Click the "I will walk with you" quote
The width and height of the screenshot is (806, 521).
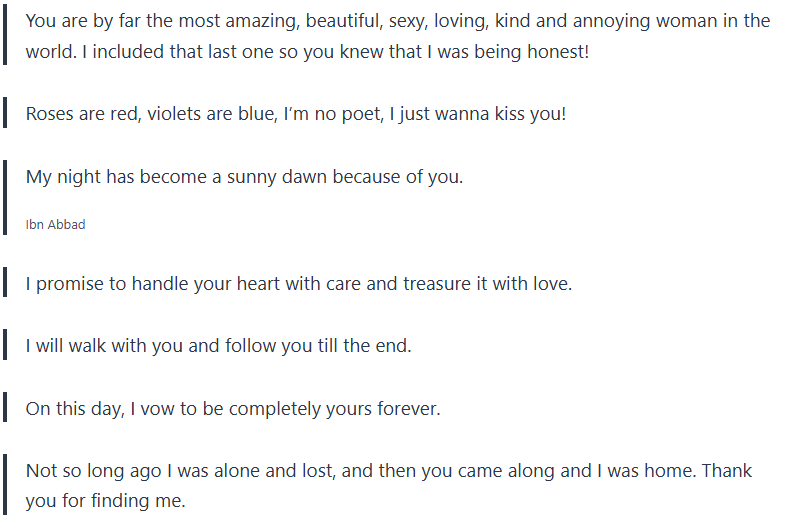tap(218, 347)
